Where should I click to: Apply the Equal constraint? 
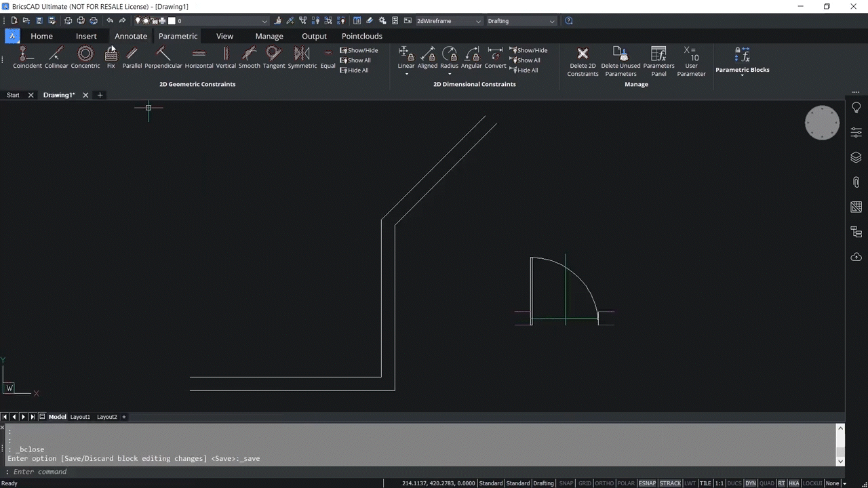[x=328, y=58]
